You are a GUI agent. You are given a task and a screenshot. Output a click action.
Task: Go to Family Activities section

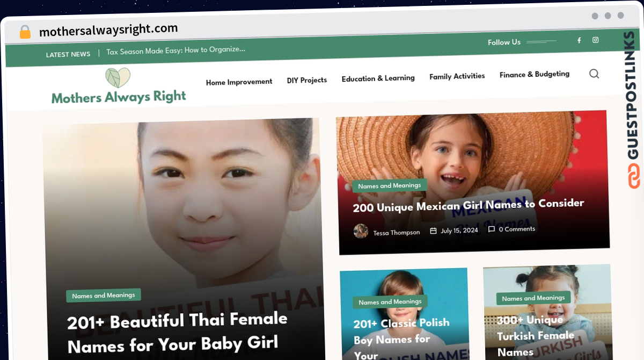(457, 76)
